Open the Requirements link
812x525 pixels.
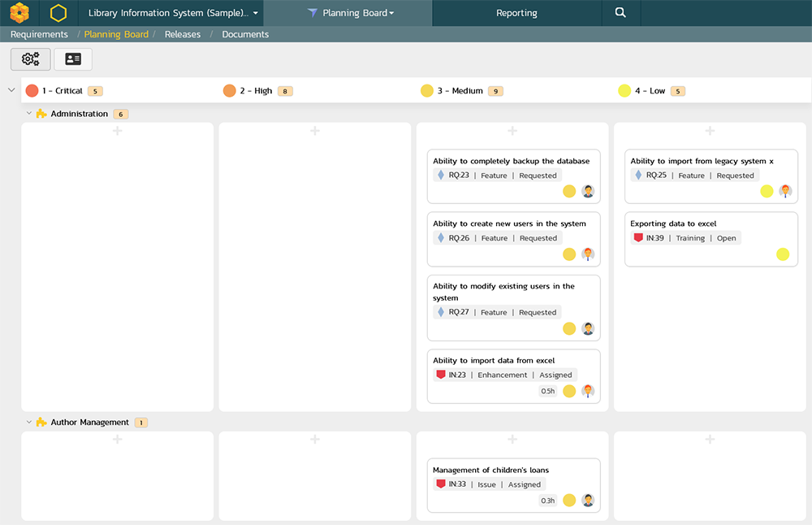click(39, 34)
